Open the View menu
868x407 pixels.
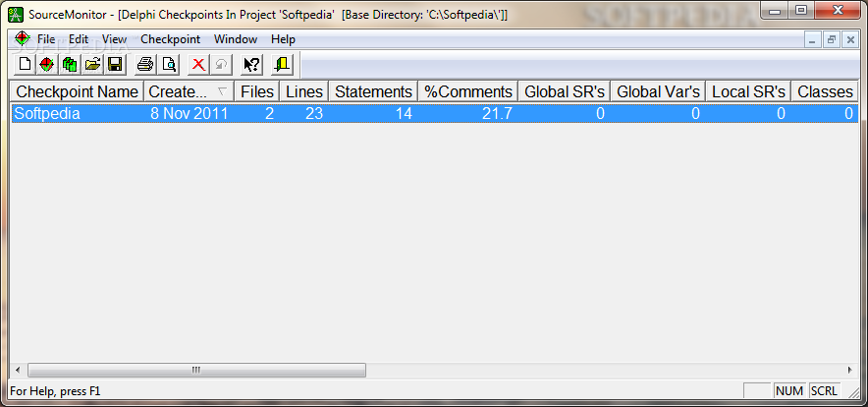point(115,39)
